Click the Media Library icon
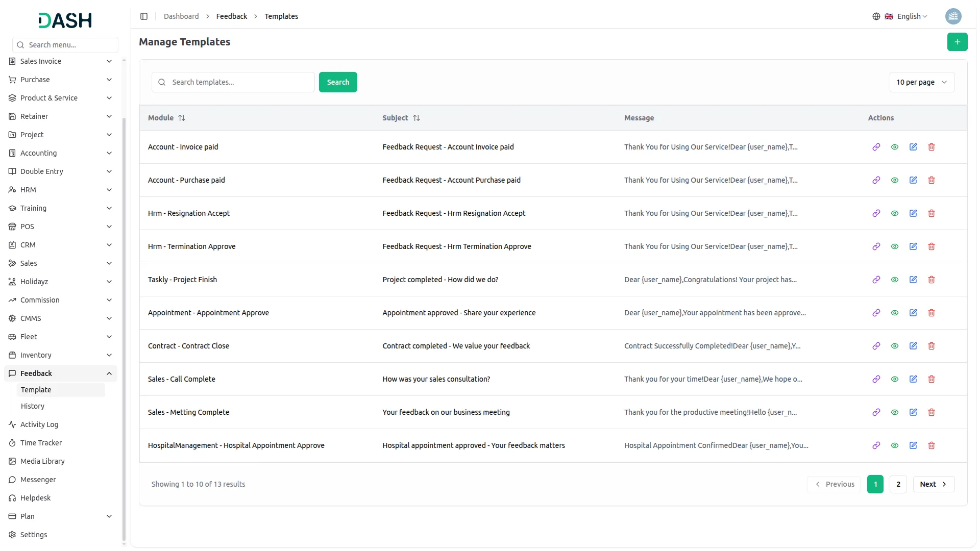Screen dimensions: 980x551 point(12,461)
